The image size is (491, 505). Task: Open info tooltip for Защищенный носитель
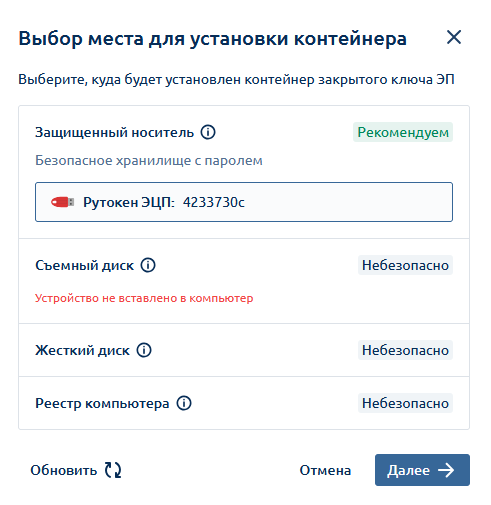tap(208, 132)
